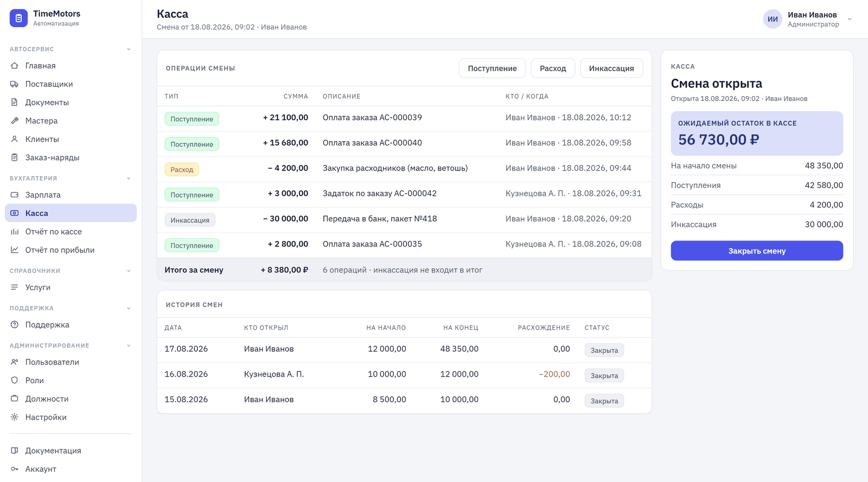Collapse the Автосервис sidebar section

129,49
